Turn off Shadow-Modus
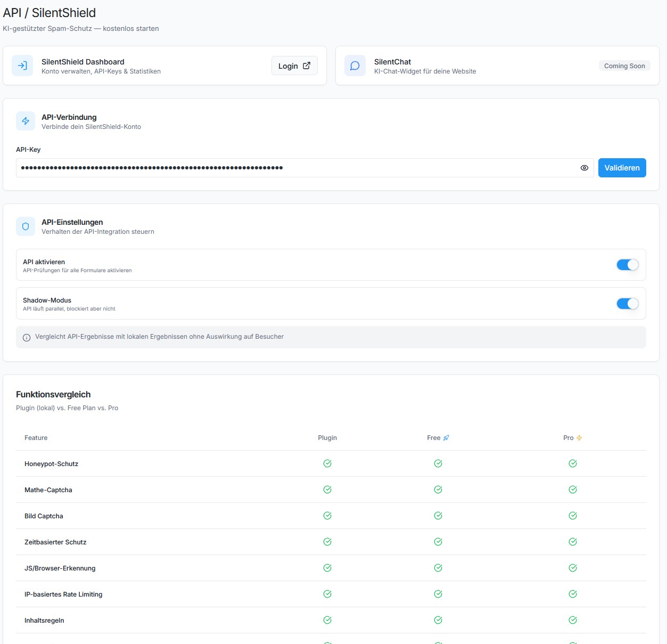667x644 pixels. (x=628, y=304)
